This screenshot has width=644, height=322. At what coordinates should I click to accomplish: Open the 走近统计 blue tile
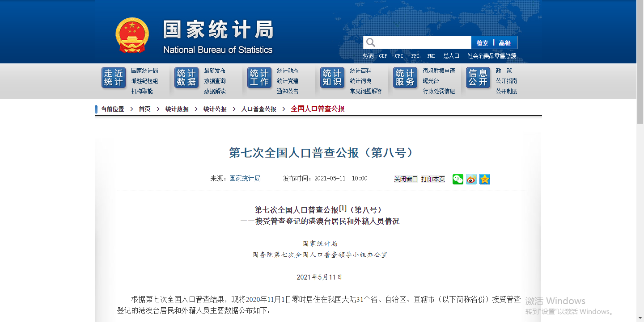(x=114, y=78)
